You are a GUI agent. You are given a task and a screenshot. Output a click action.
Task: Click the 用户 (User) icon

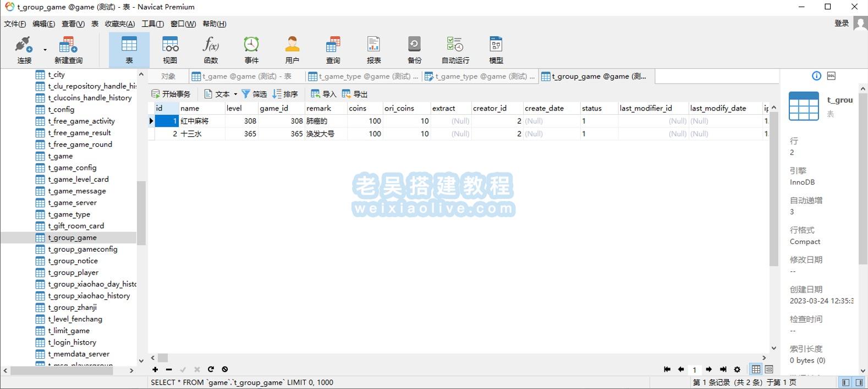(292, 49)
